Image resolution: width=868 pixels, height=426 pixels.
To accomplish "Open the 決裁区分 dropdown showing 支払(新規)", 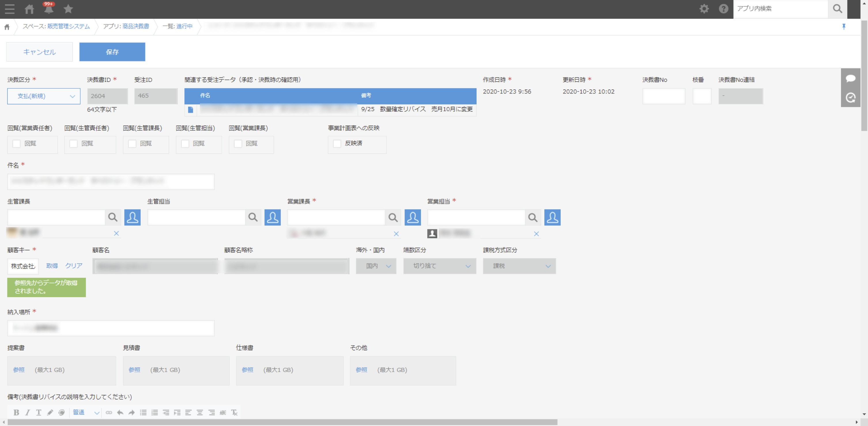I will [x=44, y=96].
